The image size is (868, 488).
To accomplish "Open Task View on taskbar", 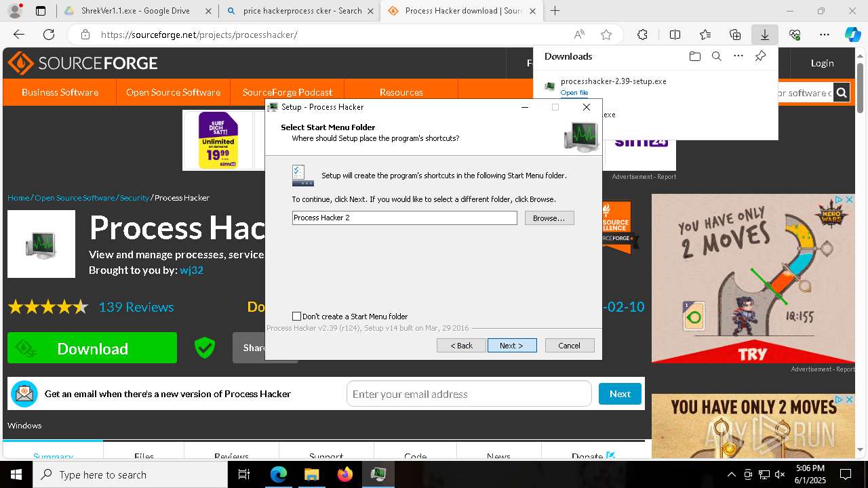I will pos(244,474).
